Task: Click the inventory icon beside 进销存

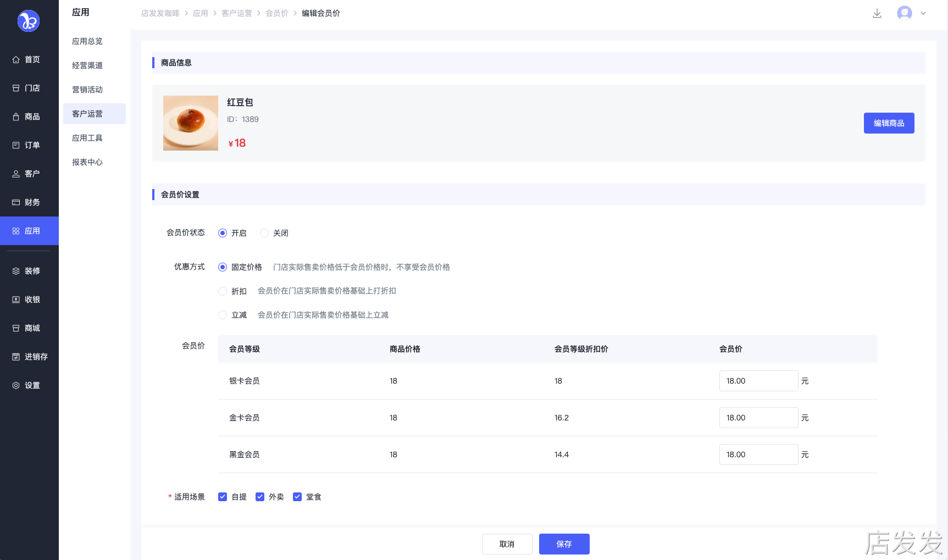Action: 16,357
